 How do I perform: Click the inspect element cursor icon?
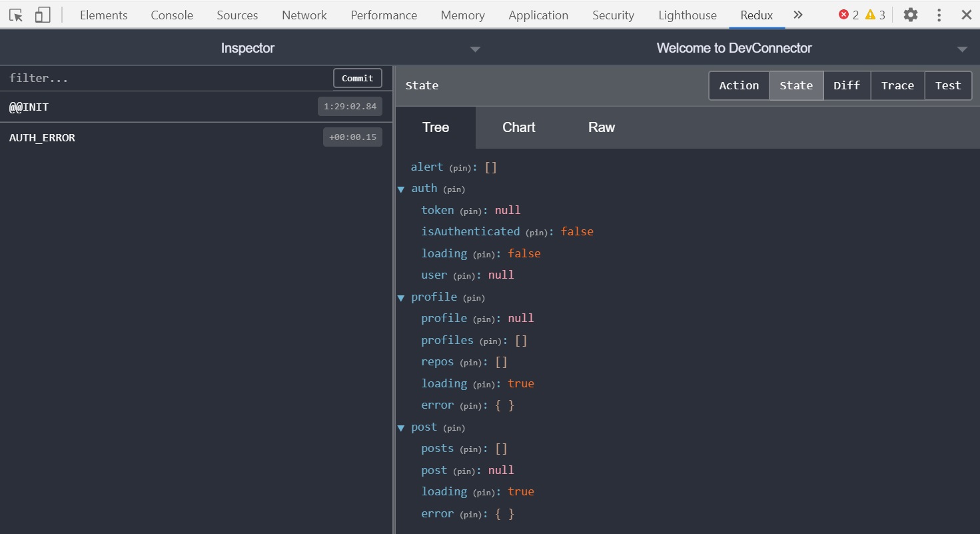(16, 15)
